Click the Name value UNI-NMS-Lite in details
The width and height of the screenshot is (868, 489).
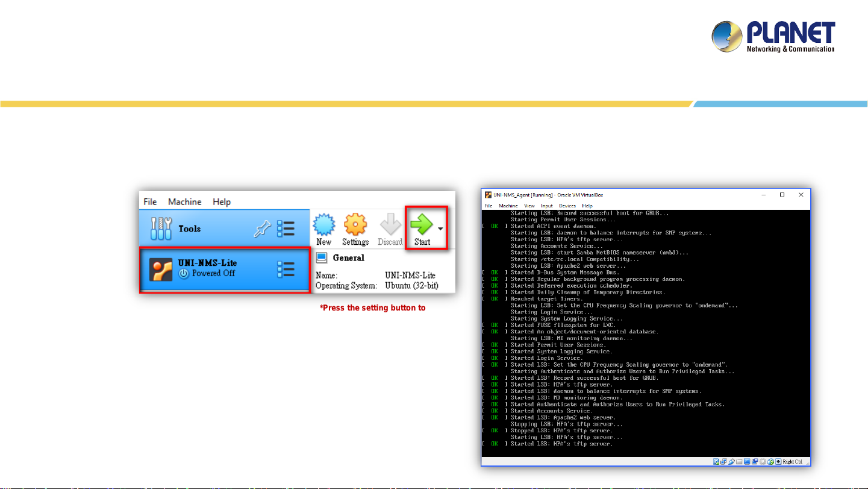coord(410,275)
